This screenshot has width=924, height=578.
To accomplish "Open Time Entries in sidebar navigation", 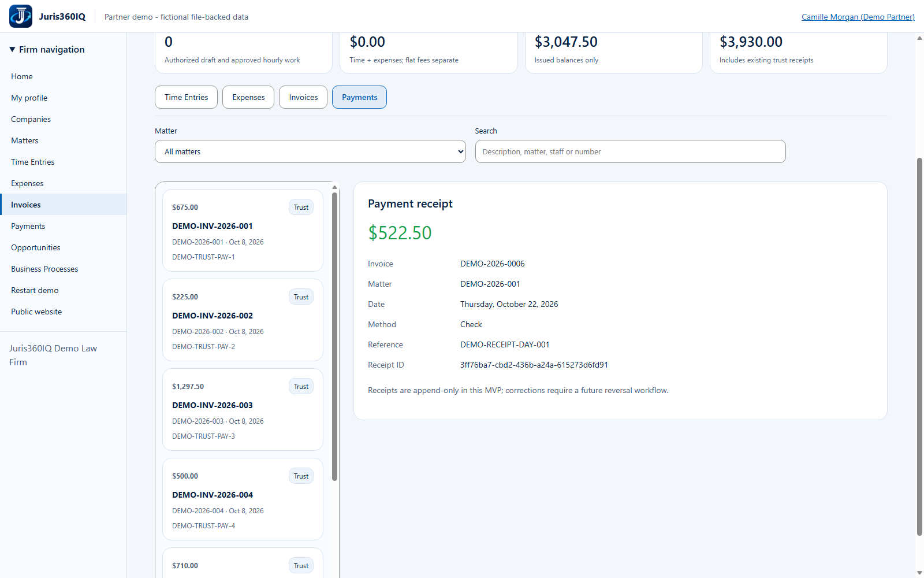I will pyautogui.click(x=64, y=162).
